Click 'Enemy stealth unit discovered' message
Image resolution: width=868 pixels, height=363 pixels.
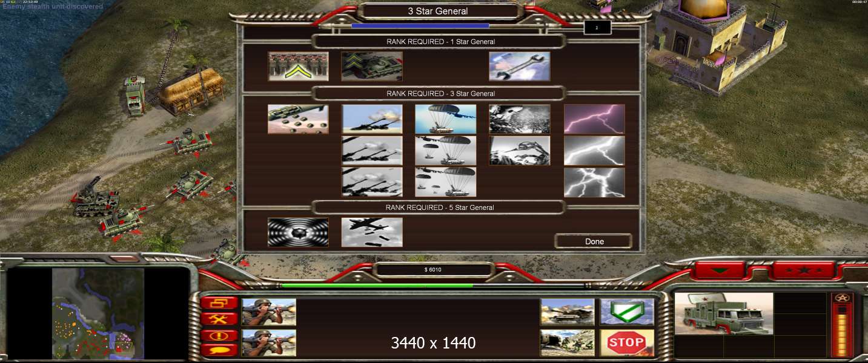53,7
